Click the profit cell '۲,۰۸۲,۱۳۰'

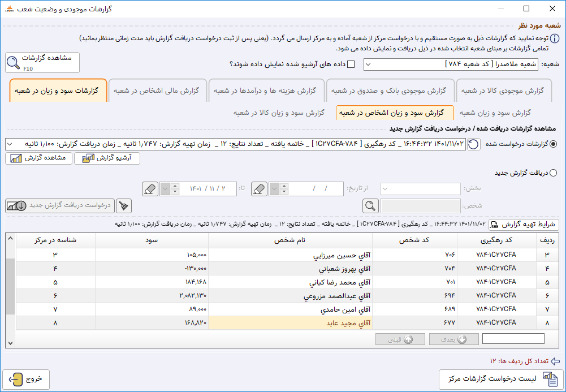152,296
